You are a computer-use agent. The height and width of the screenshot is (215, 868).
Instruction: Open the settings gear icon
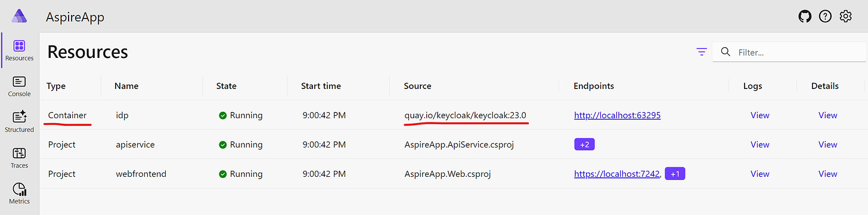point(845,17)
